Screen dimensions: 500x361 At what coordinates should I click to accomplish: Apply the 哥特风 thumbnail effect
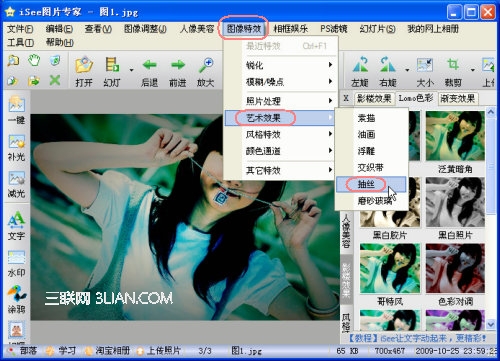click(x=390, y=268)
